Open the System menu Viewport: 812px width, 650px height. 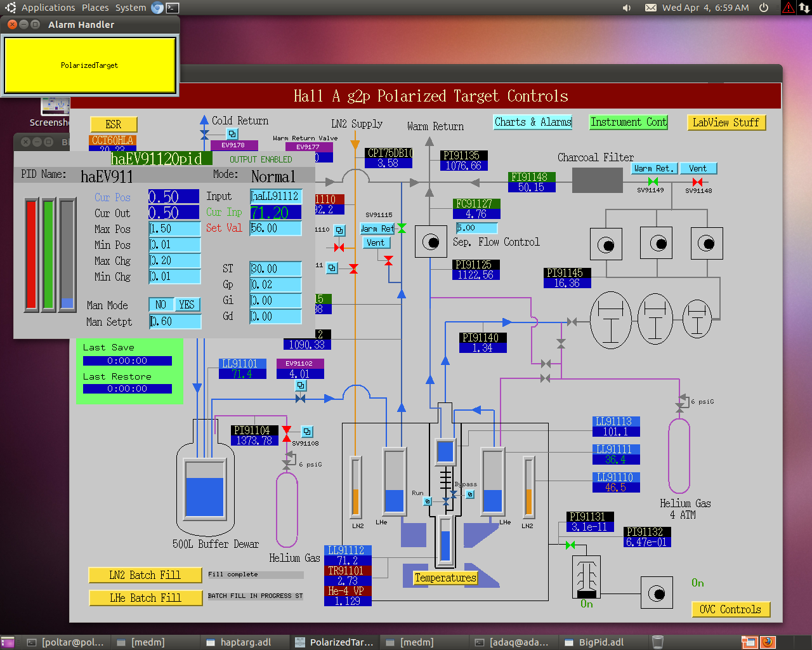click(131, 8)
